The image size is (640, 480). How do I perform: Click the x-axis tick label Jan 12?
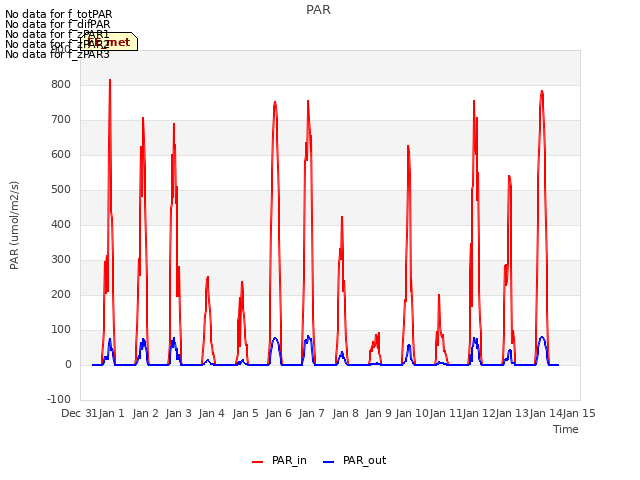pos(479,413)
